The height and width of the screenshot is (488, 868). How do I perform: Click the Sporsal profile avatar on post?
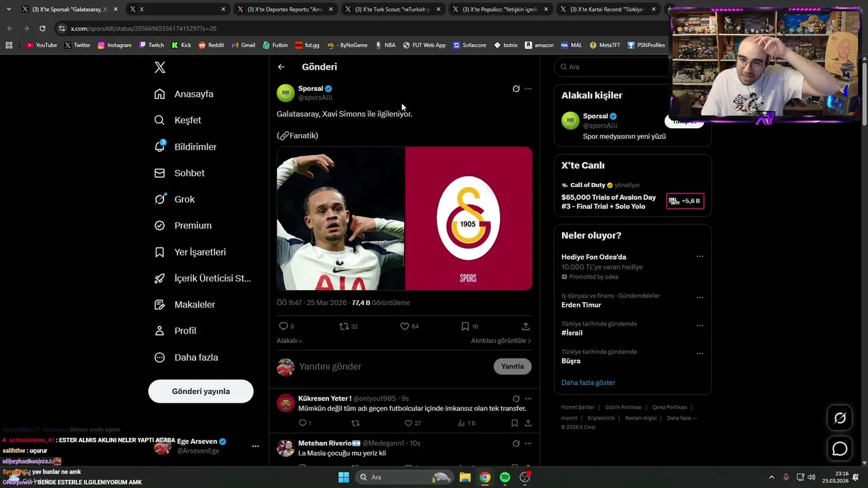point(285,93)
